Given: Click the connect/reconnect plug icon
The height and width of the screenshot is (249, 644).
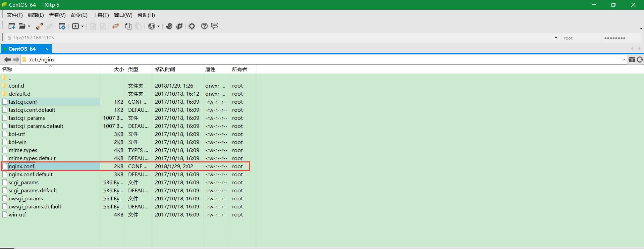Looking at the screenshot, I should click(x=40, y=26).
